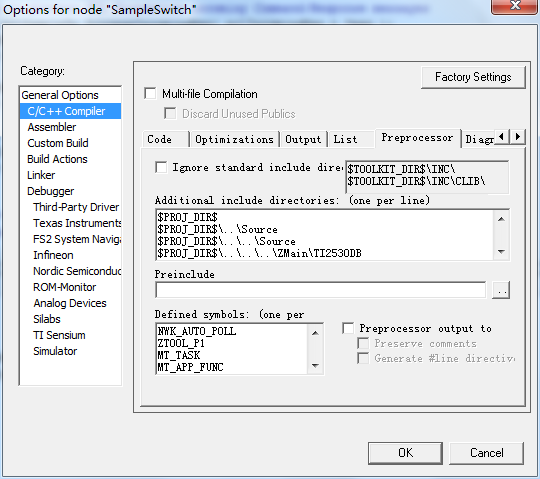Toggle Preserve comments checkbox

point(363,343)
